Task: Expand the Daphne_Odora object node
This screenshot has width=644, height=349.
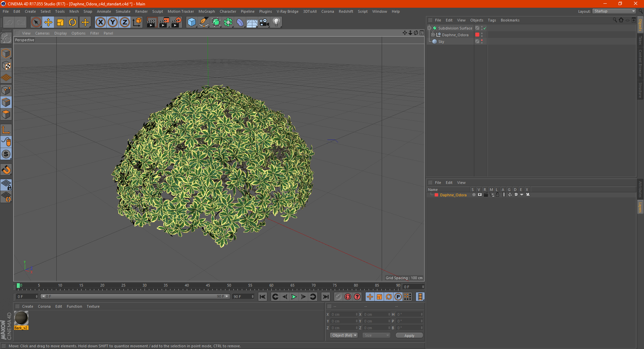Action: point(433,35)
